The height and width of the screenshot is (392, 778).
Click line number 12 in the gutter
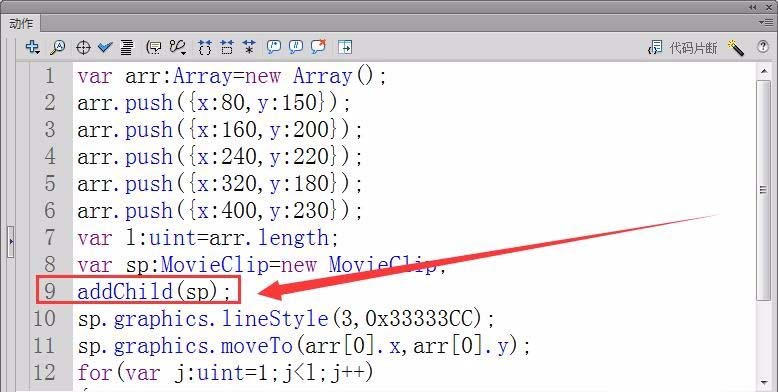pyautogui.click(x=44, y=372)
